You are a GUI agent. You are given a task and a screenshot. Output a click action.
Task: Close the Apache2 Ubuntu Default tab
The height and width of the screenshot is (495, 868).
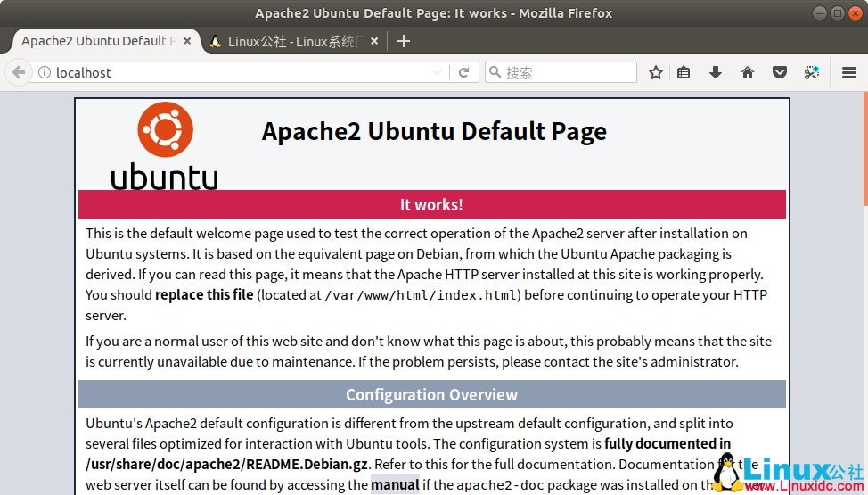(x=187, y=41)
